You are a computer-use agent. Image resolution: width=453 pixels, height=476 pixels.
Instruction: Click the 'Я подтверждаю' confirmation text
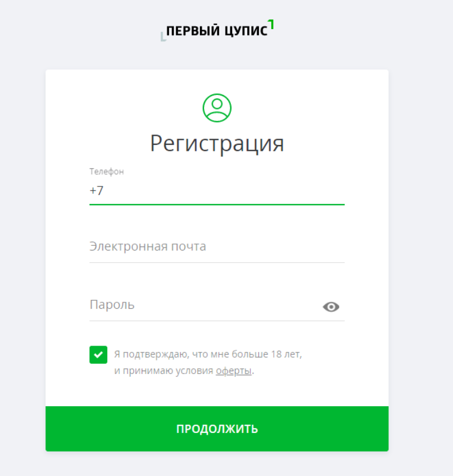point(208,354)
